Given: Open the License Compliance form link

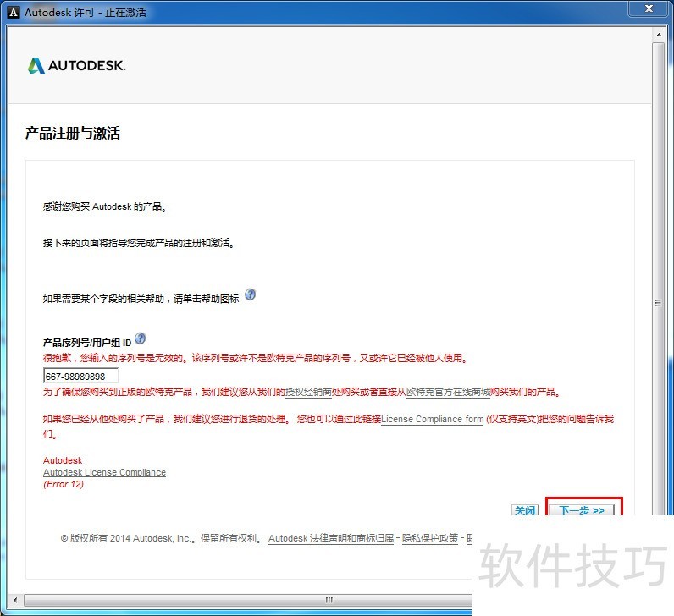Looking at the screenshot, I should click(432, 419).
